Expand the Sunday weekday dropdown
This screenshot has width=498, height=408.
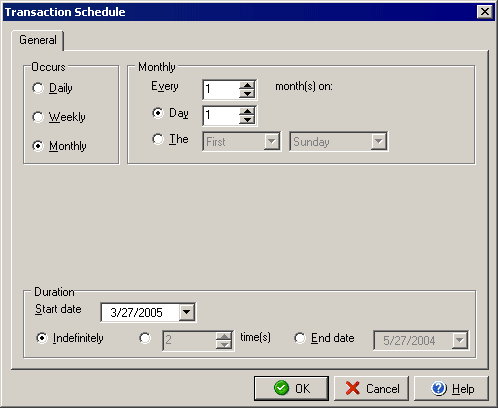379,141
